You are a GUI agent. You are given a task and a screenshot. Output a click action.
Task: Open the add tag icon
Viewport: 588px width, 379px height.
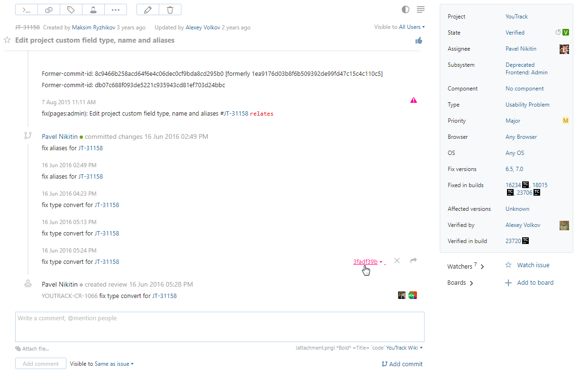click(71, 9)
